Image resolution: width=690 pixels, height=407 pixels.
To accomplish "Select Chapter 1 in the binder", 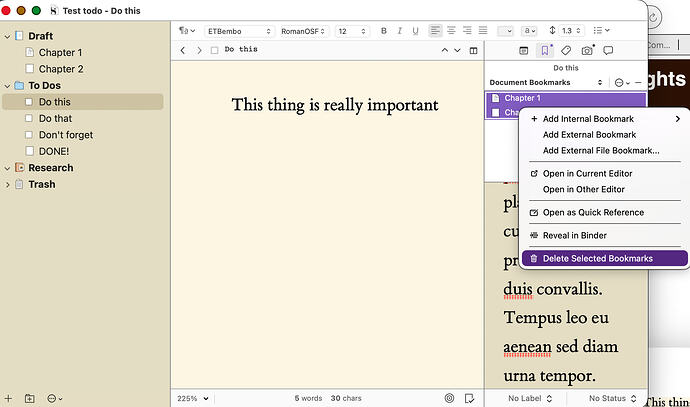I will click(x=60, y=53).
